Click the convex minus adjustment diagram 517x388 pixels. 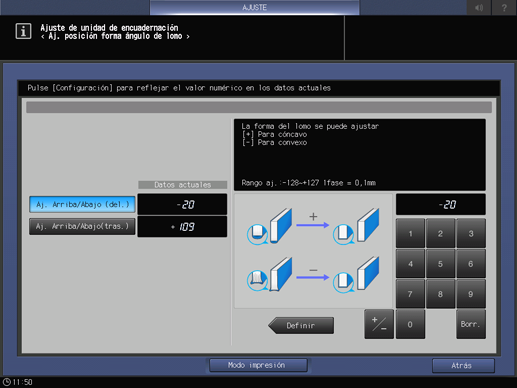313,275
